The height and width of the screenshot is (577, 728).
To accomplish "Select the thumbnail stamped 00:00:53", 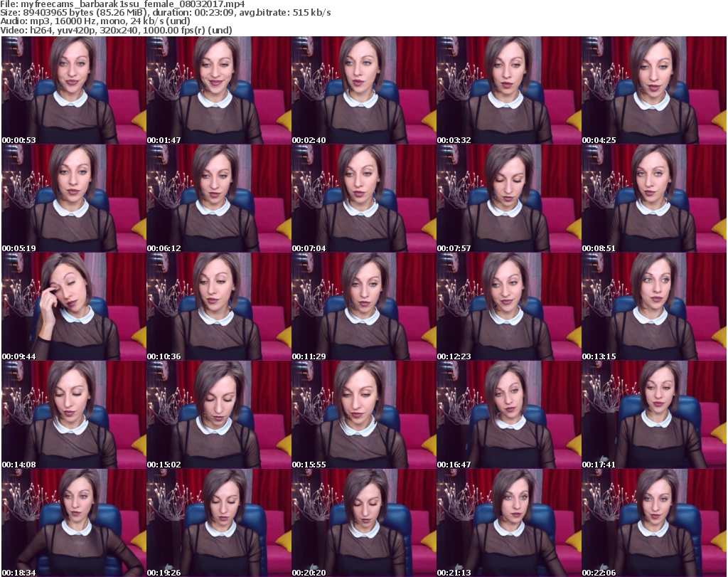I will [x=74, y=90].
